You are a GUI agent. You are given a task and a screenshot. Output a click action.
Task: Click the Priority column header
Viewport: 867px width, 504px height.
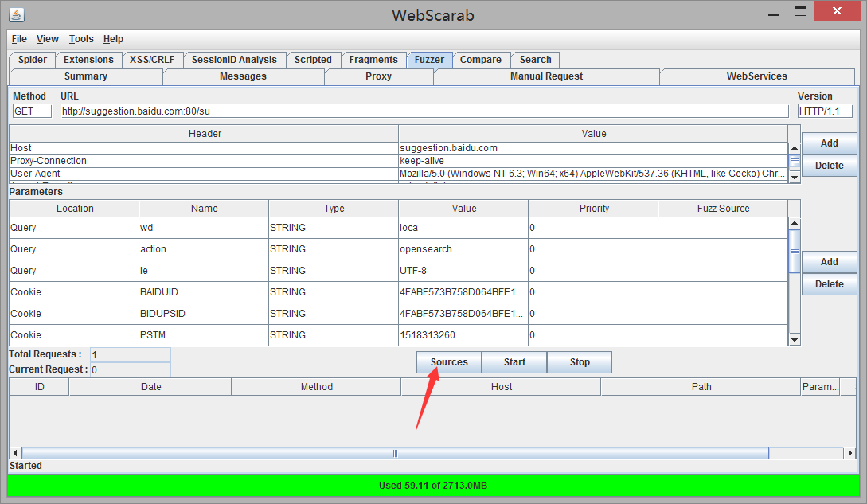pyautogui.click(x=594, y=209)
